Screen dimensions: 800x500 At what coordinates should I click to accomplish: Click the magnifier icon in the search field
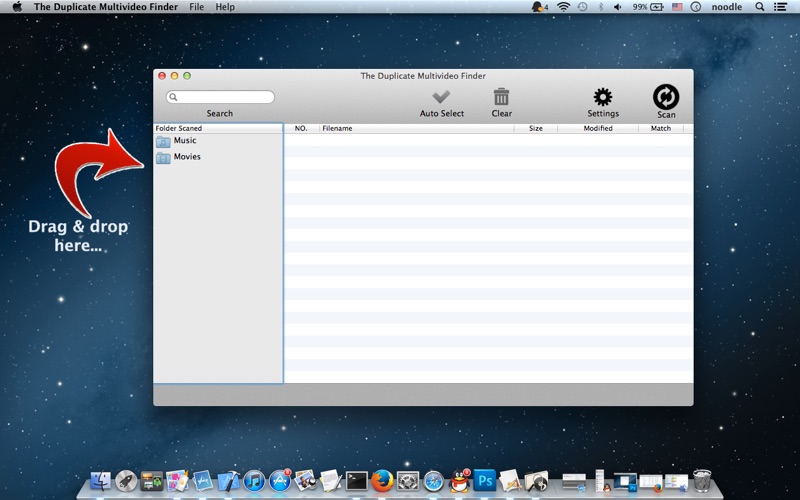pos(173,97)
